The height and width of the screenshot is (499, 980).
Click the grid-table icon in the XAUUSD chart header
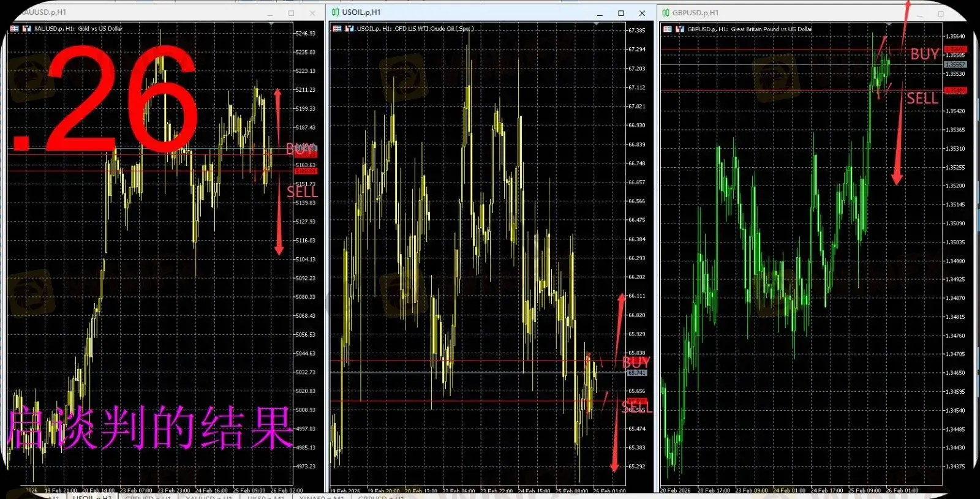coord(15,29)
